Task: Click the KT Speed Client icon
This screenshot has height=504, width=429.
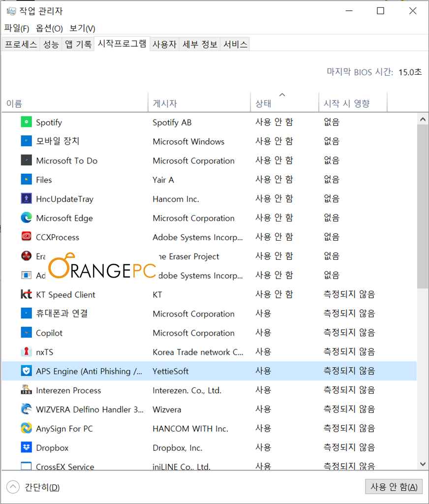Action: click(x=27, y=294)
